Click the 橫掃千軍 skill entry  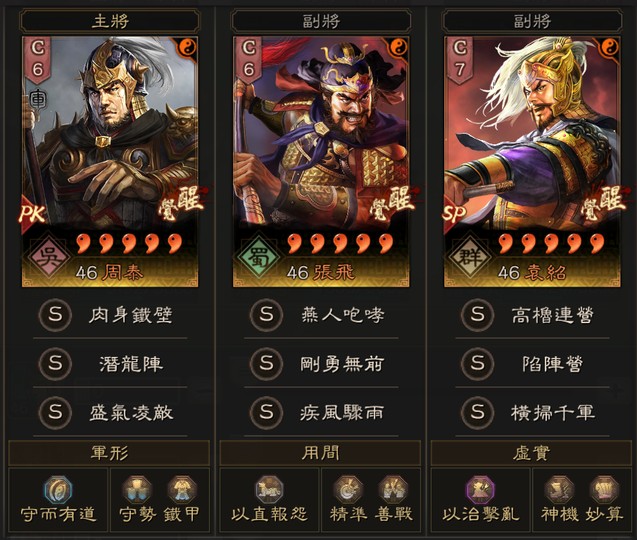[532, 412]
